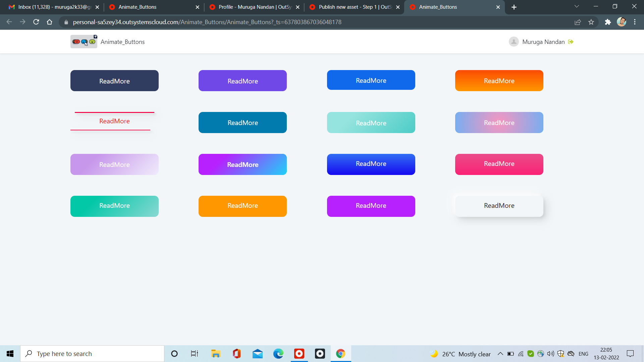Show hidden system tray icons

tap(500, 354)
